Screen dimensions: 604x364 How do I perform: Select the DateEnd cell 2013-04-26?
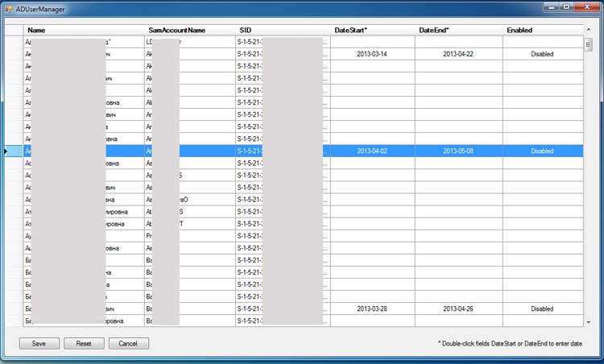tap(457, 308)
